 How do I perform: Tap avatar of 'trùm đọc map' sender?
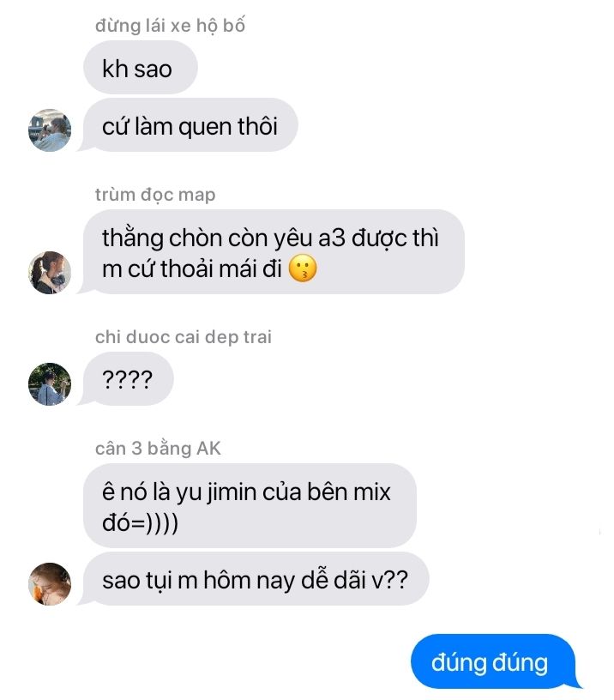click(x=50, y=272)
